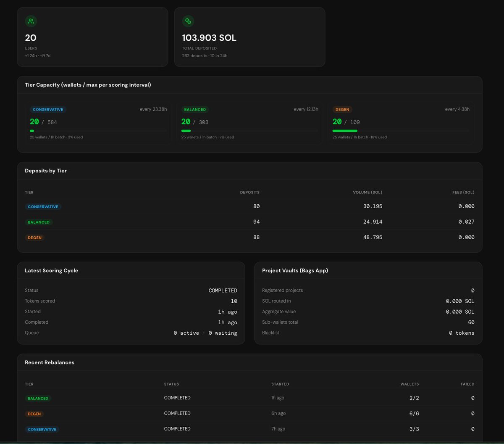This screenshot has width=504, height=444.
Task: Click the Degen deposits count 88
Action: 256,237
